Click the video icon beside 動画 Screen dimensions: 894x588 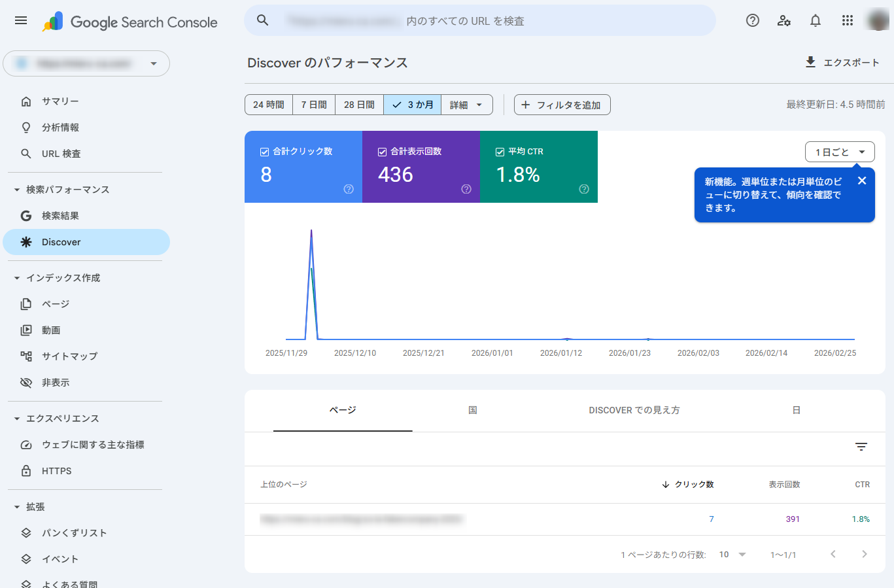coord(26,330)
